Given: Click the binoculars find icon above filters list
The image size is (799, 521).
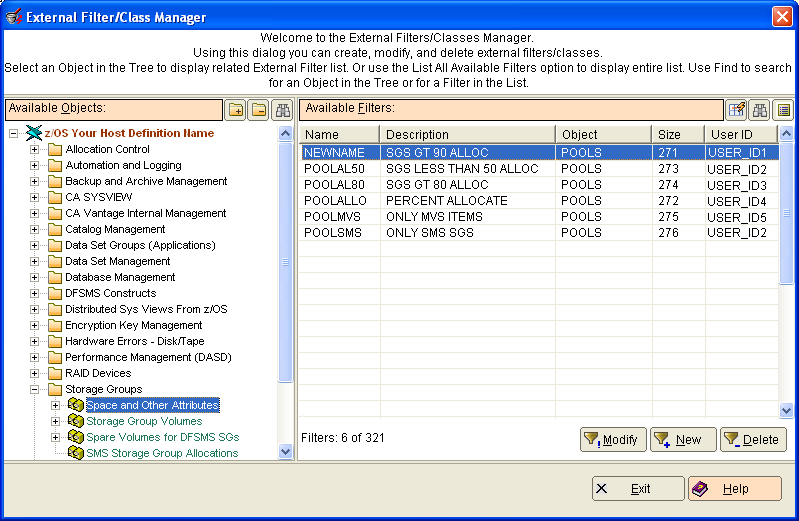Looking at the screenshot, I should pos(761,110).
